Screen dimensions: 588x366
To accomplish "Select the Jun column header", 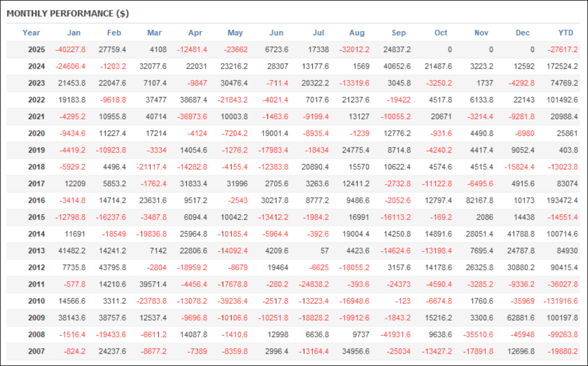I will tap(276, 32).
